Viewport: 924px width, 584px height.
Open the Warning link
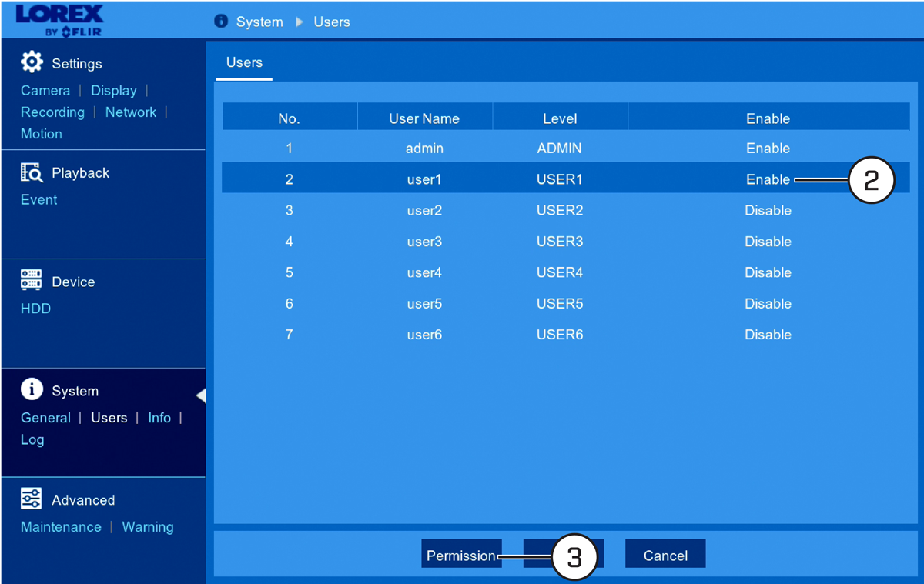click(148, 527)
